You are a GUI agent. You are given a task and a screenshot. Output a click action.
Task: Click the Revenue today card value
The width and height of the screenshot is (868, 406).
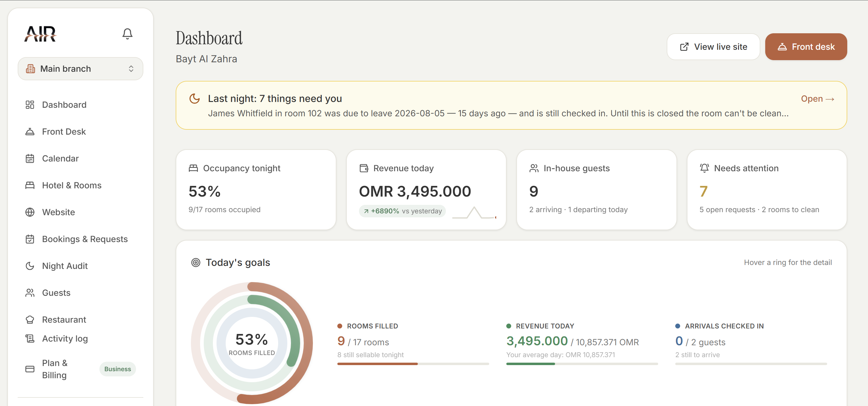415,192
